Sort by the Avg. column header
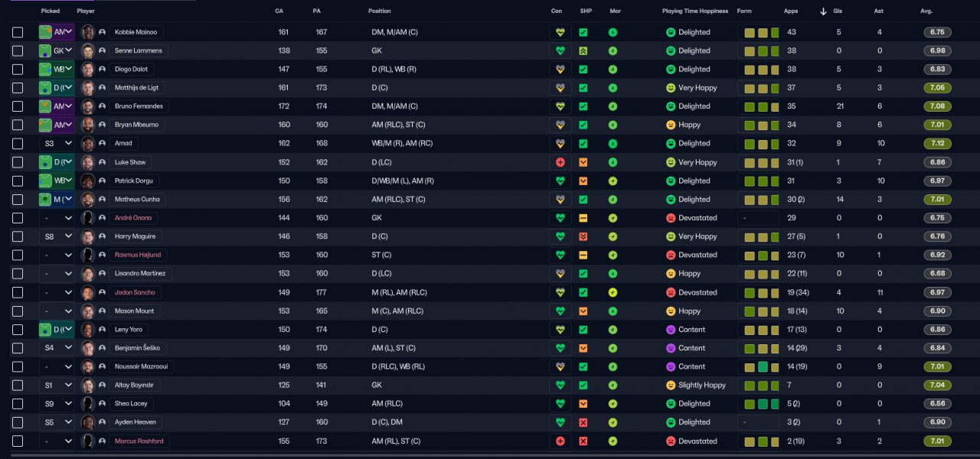Viewport: 980px width, 459px height. (926, 11)
